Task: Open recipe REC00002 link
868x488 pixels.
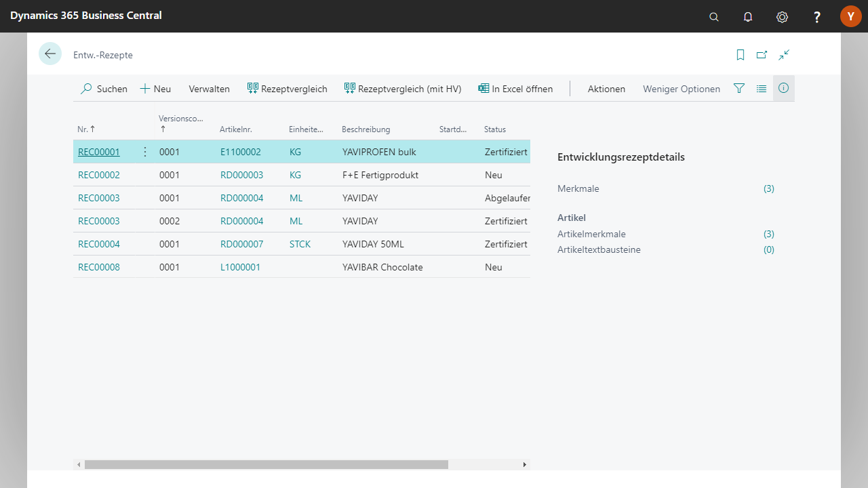Action: tap(99, 175)
